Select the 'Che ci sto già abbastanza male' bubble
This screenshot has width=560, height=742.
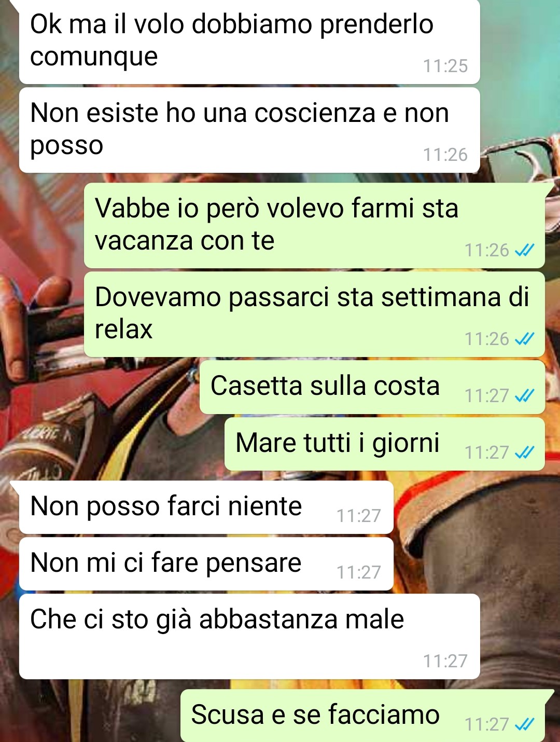point(249,637)
